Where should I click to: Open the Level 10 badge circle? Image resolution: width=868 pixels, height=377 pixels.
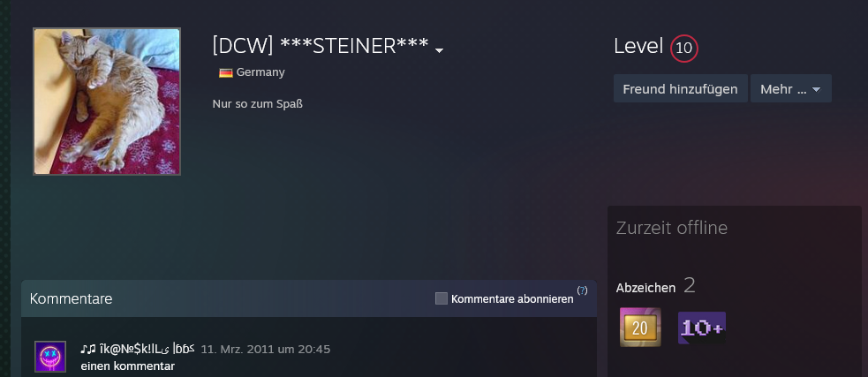tap(684, 49)
